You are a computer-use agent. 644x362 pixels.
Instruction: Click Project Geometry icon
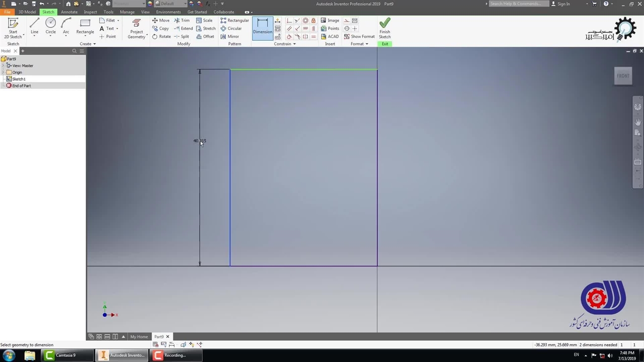coord(136,24)
